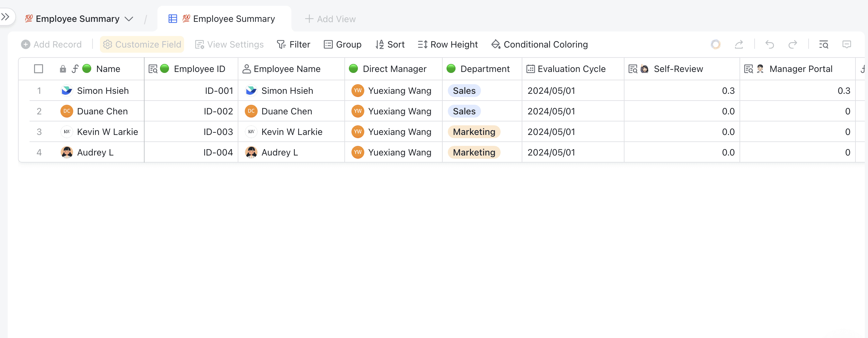This screenshot has height=338, width=868.
Task: Open the comments panel icon
Action: click(x=846, y=44)
